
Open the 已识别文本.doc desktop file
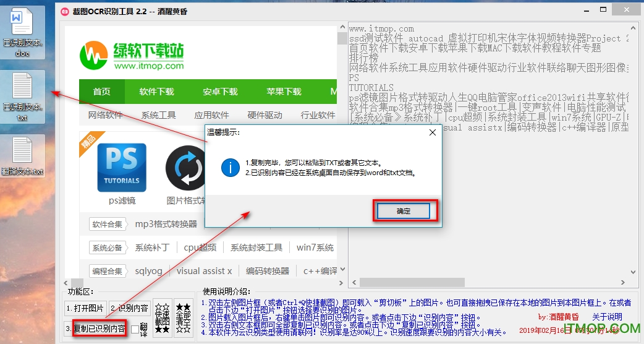(22, 32)
